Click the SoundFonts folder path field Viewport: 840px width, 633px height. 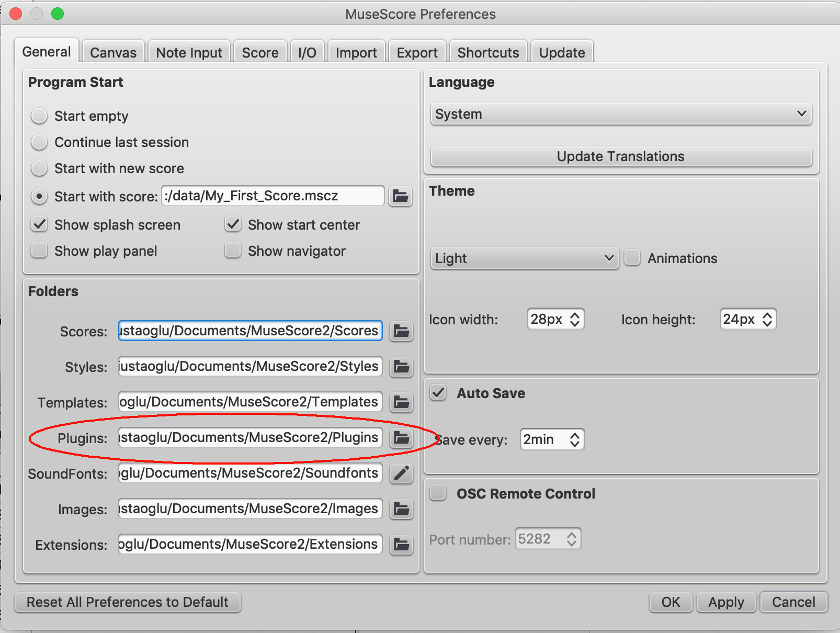(250, 473)
